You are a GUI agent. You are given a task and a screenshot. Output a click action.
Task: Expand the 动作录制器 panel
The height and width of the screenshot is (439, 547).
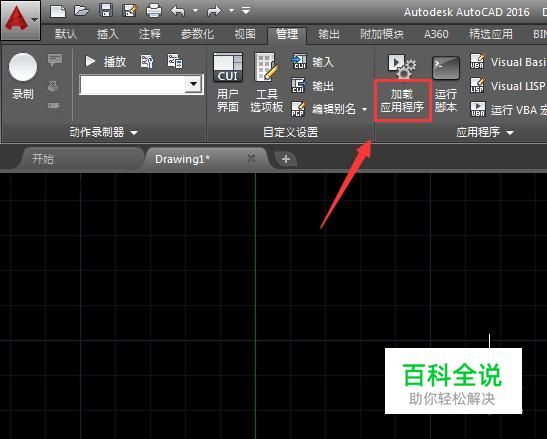(104, 132)
